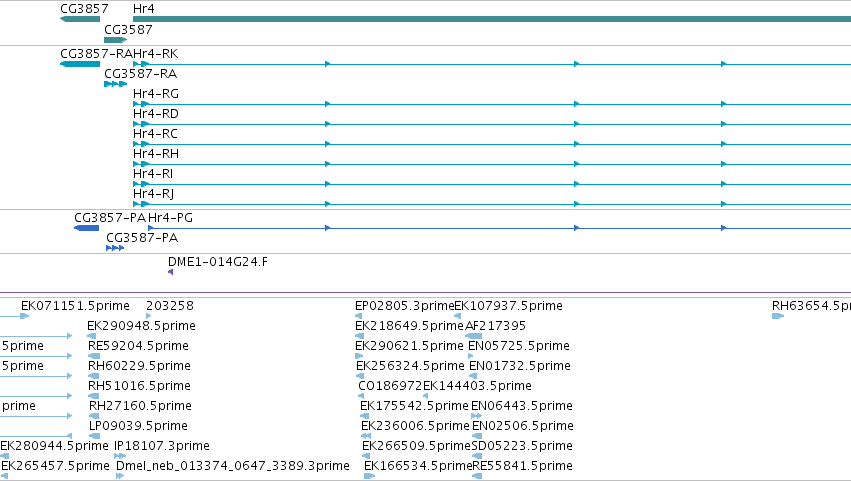This screenshot has height=481, width=851.
Task: Select the CG3587-RA transcript label
Action: point(141,74)
